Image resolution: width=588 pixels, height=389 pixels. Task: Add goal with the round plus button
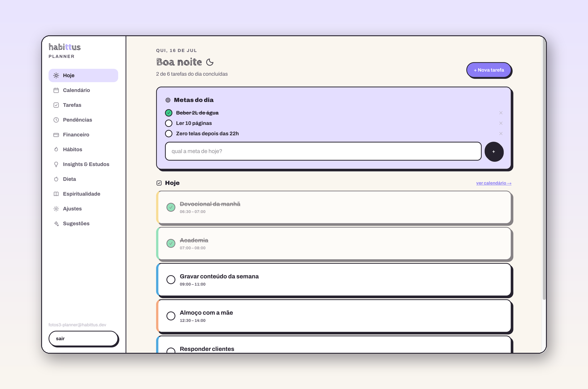[494, 152]
